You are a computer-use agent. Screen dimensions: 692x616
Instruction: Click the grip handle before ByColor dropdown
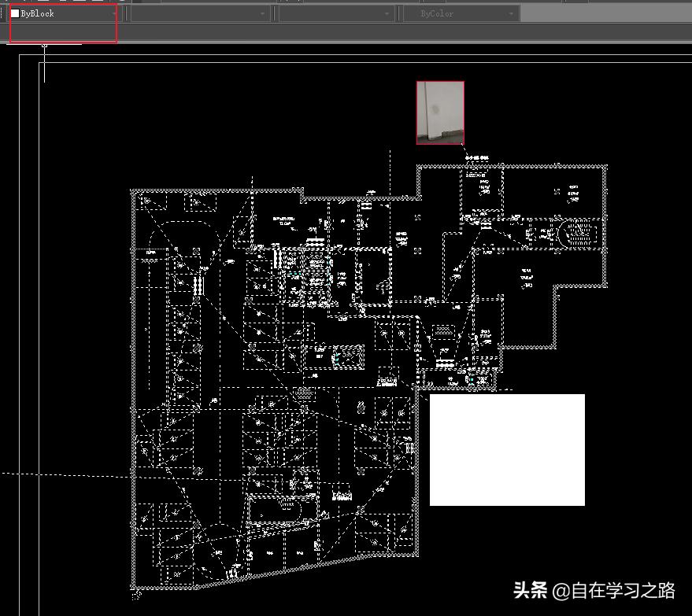pos(400,13)
